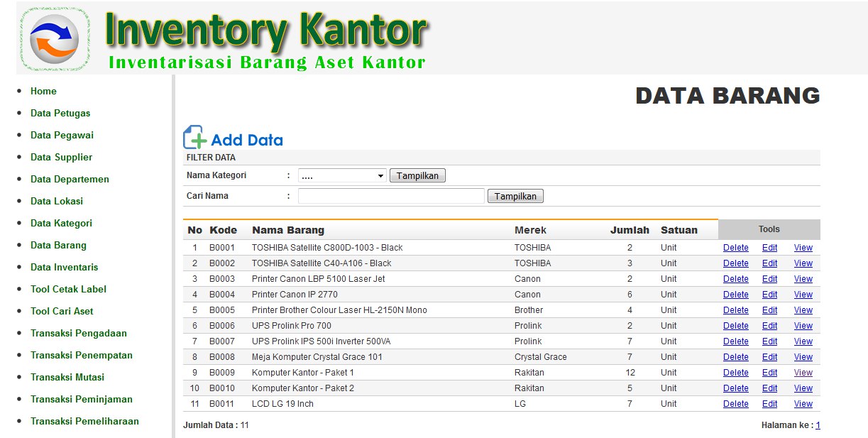View item B0002 TOSHIBA Satellite C40-A106
Viewport: 868px width, 438px height.
point(803,263)
